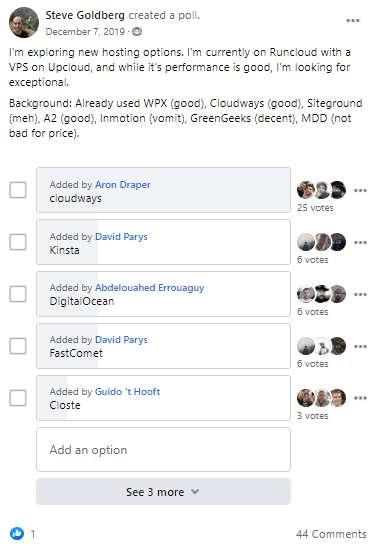The height and width of the screenshot is (550, 375).
Task: Open Steve Goldberg's profile picture
Action: [24, 22]
